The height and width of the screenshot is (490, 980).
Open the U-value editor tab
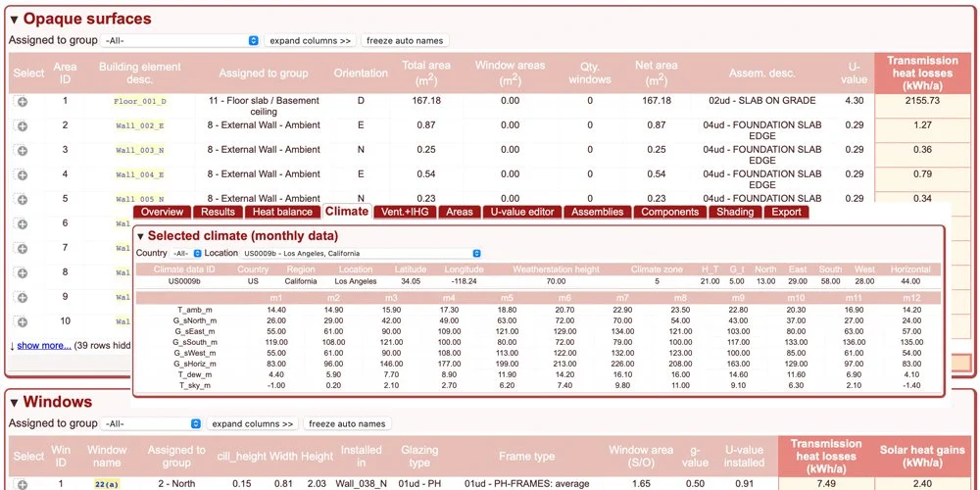522,212
